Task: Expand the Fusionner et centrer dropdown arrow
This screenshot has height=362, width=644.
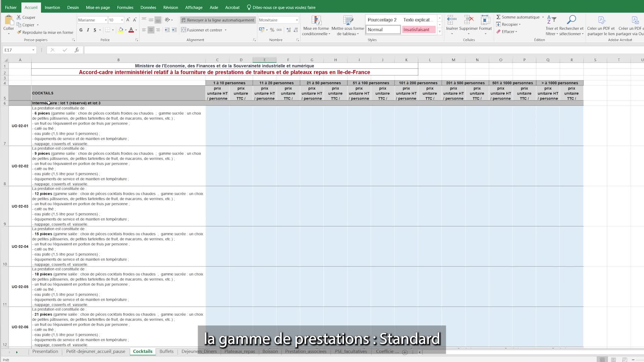Action: (226, 30)
